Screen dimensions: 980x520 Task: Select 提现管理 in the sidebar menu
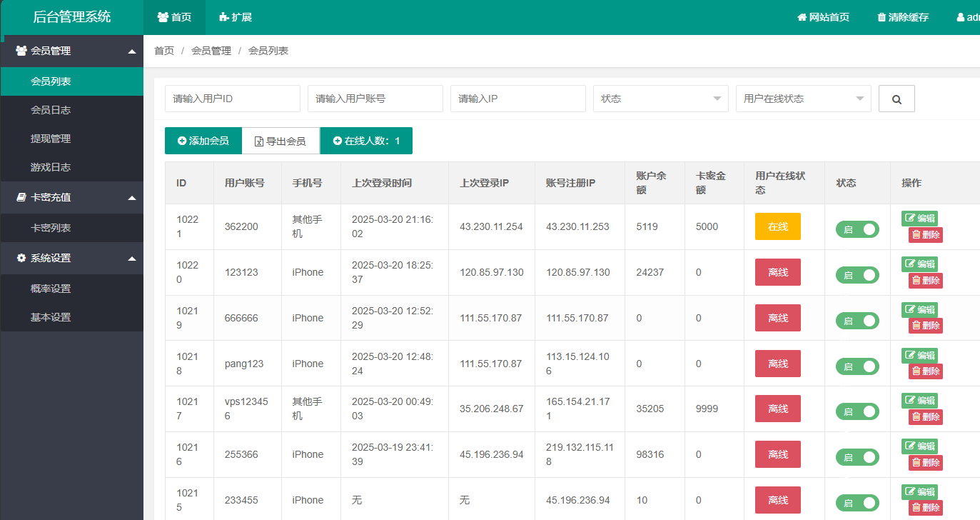[51, 139]
